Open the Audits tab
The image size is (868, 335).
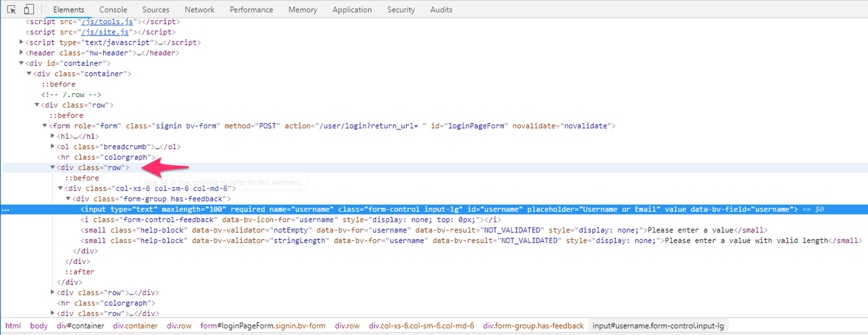click(x=441, y=10)
